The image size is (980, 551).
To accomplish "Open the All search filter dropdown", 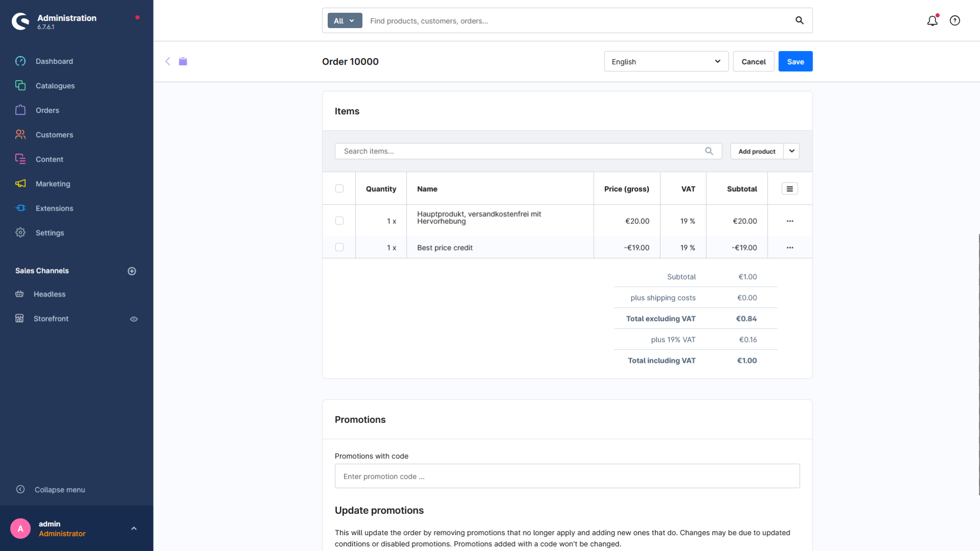I will [x=345, y=21].
